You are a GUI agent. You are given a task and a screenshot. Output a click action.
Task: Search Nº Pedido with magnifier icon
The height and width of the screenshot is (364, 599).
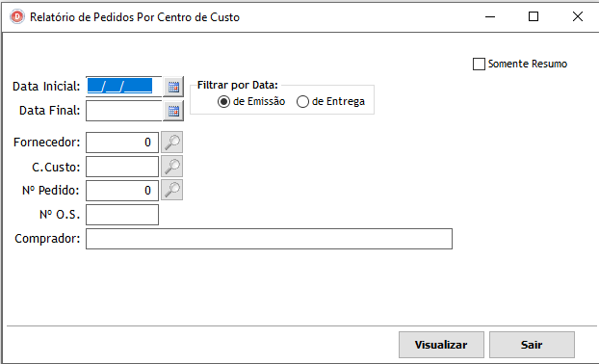[x=172, y=190]
